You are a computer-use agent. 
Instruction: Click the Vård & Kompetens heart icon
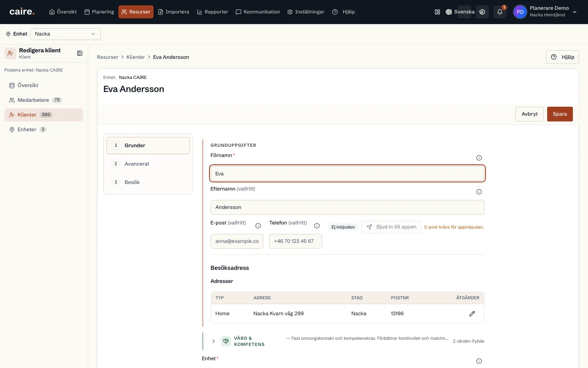coord(226,341)
